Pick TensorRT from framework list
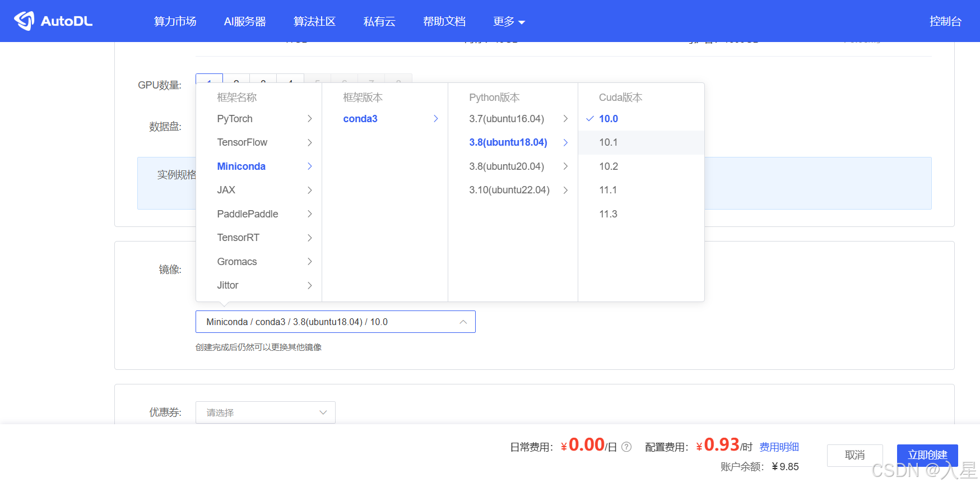This screenshot has height=487, width=980. 259,238
